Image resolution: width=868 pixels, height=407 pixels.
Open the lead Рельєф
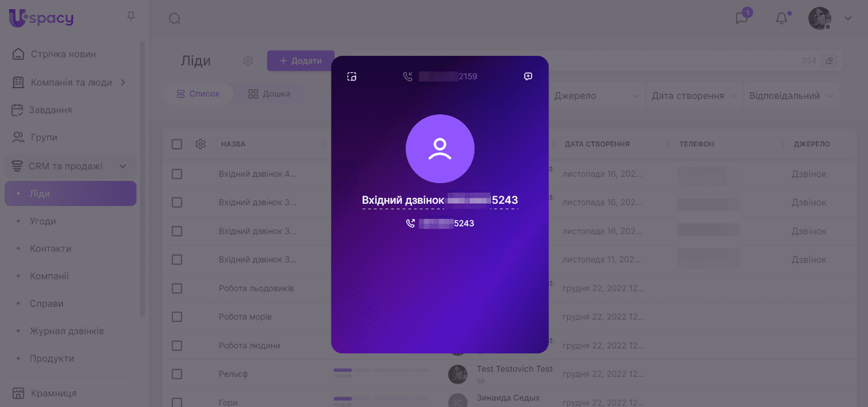[x=233, y=374]
